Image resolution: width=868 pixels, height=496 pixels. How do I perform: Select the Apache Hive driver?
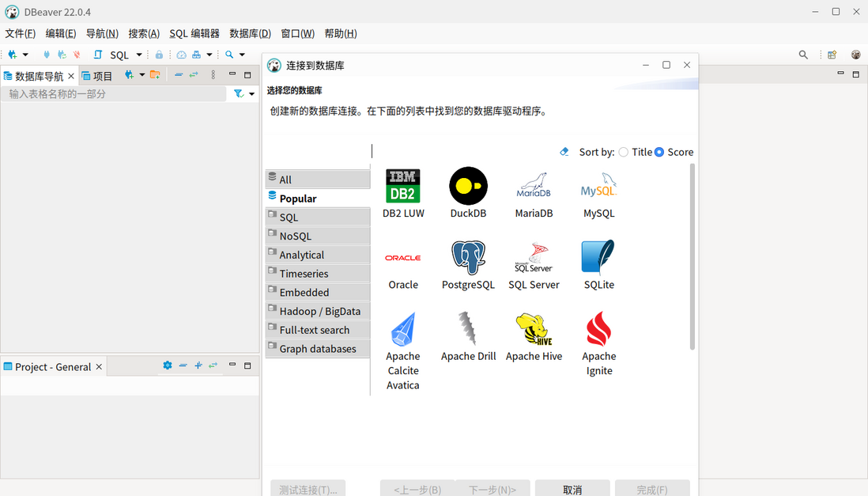pos(534,336)
